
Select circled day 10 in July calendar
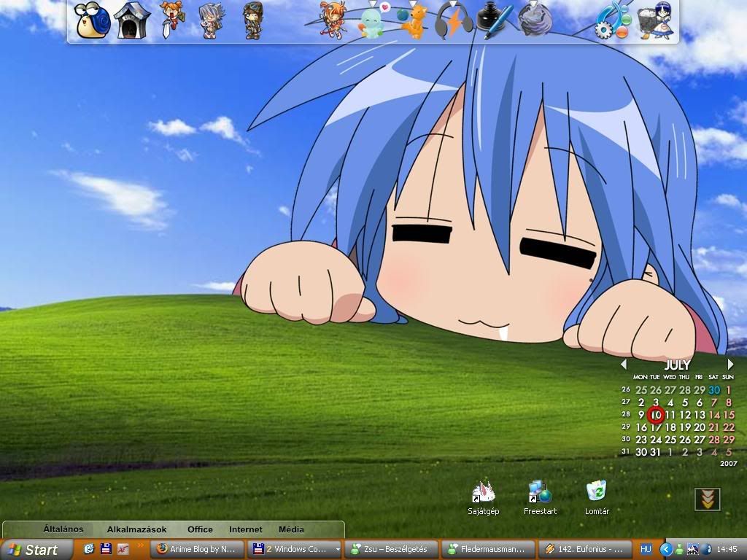click(x=656, y=415)
